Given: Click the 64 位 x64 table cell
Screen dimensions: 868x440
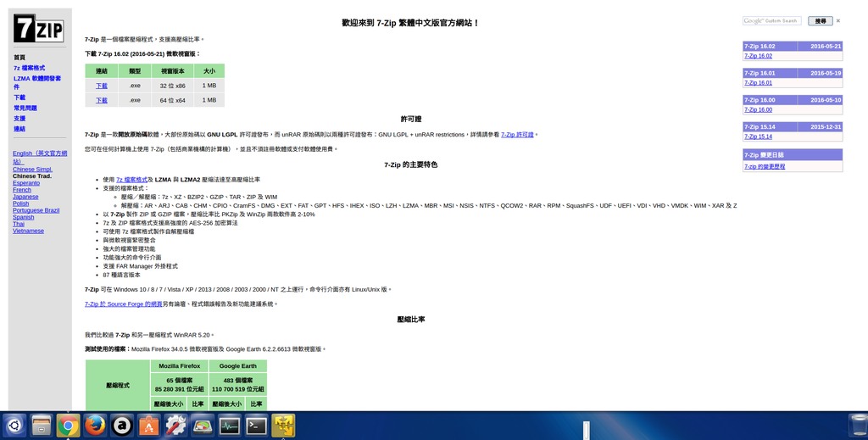Looking at the screenshot, I should click(x=173, y=100).
